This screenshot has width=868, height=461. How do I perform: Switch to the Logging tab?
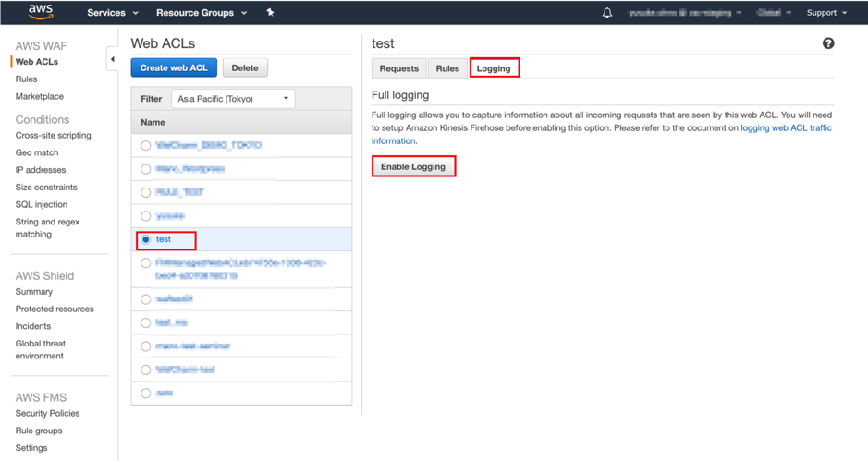[x=494, y=68]
